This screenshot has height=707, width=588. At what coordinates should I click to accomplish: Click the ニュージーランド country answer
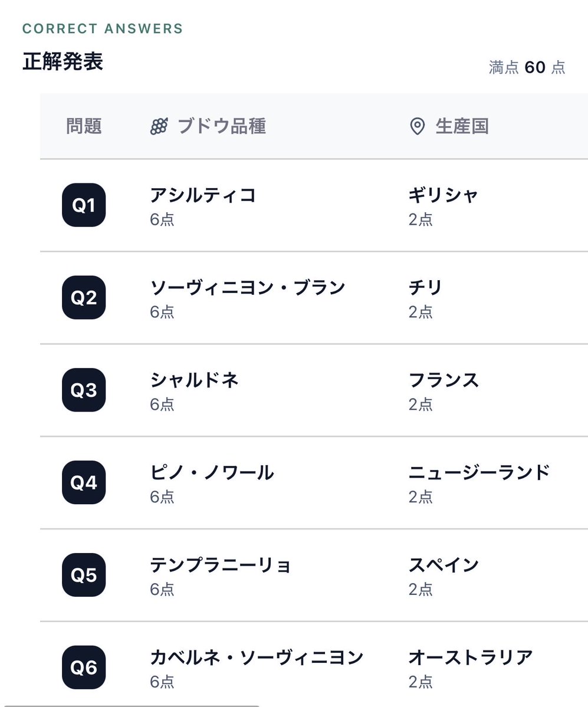(479, 472)
